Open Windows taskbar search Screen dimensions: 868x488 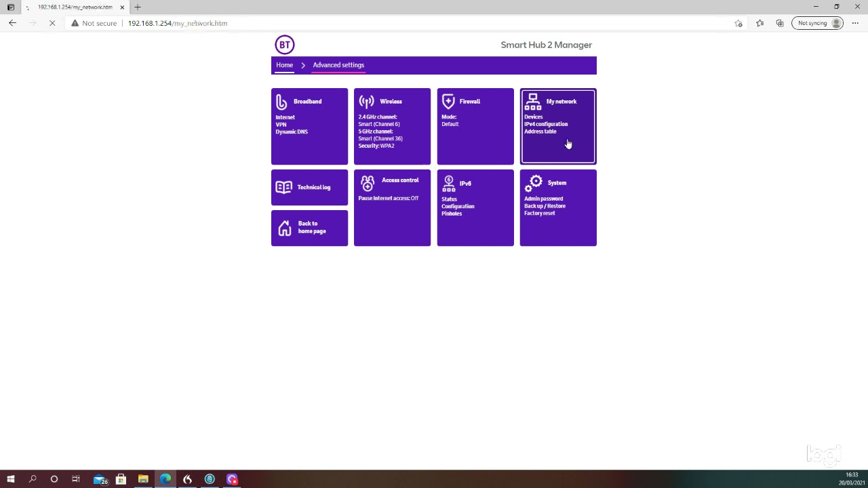(33, 479)
